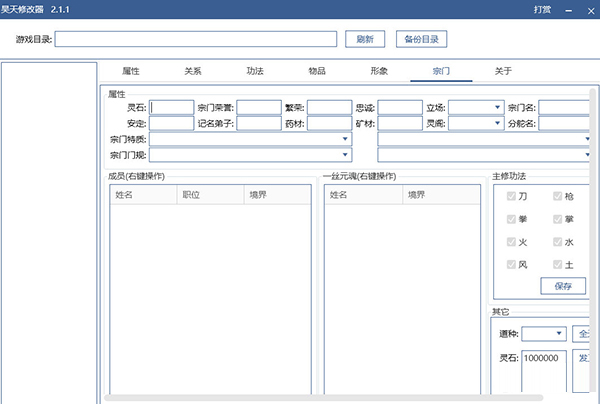Click 打赏 in the title bar
This screenshot has width=600, height=404.
(x=542, y=10)
